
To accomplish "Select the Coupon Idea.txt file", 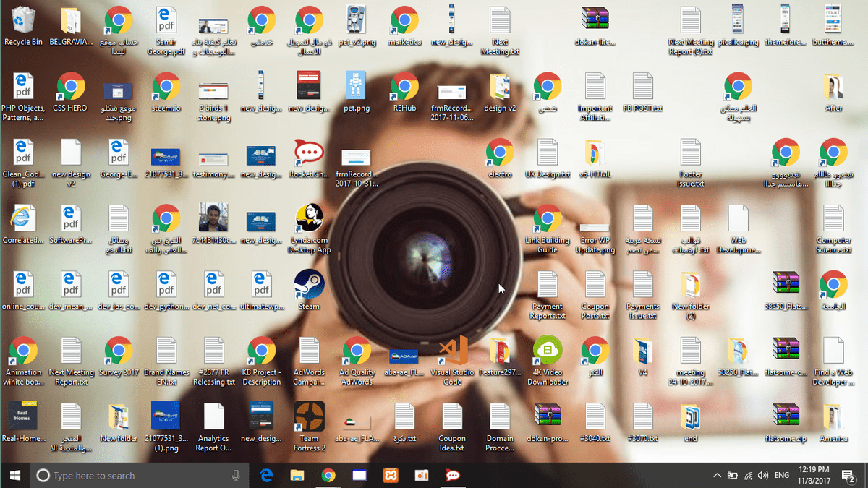I will pos(452,417).
